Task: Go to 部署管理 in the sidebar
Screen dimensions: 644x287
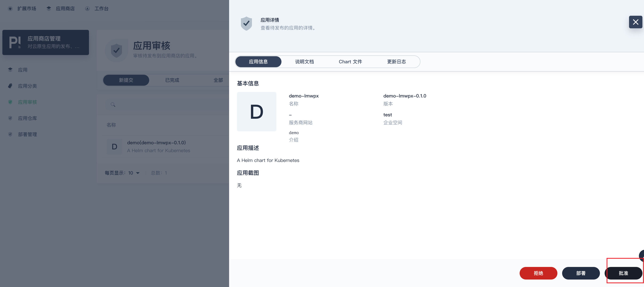Action: click(x=28, y=134)
